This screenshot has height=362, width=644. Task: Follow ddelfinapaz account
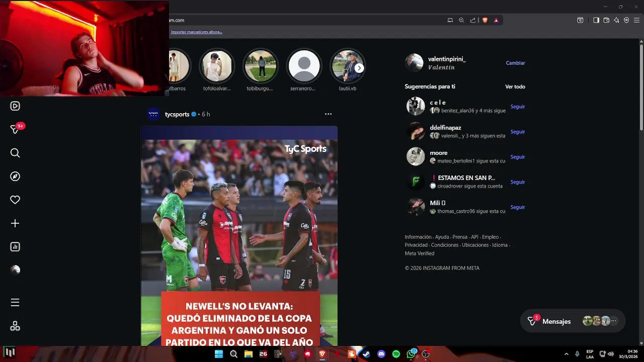[518, 132]
